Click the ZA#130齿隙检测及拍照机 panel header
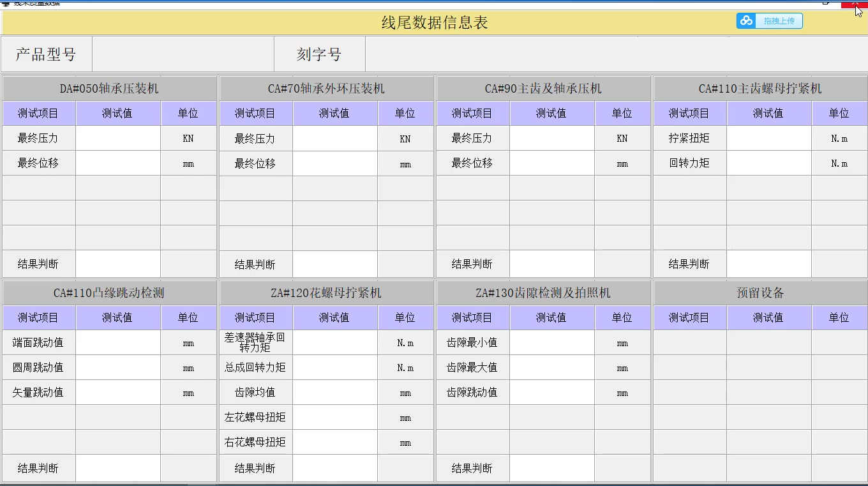 pyautogui.click(x=543, y=292)
